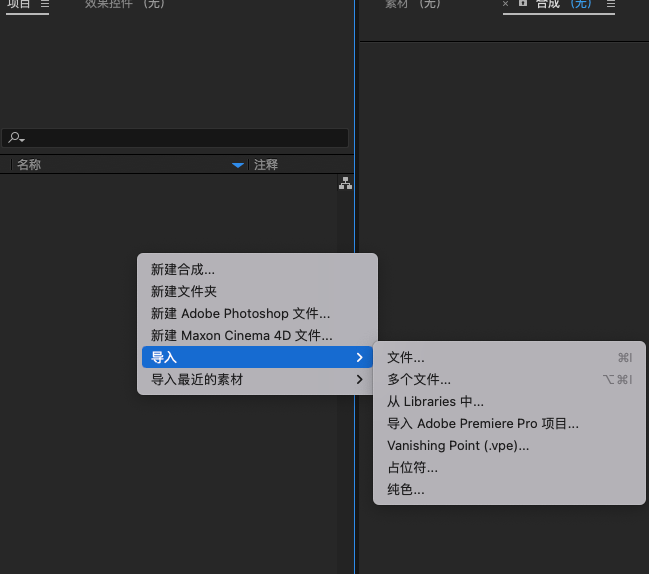Switch to the 效果控件 panel tab
This screenshot has height=574, width=649.
[x=125, y=4]
